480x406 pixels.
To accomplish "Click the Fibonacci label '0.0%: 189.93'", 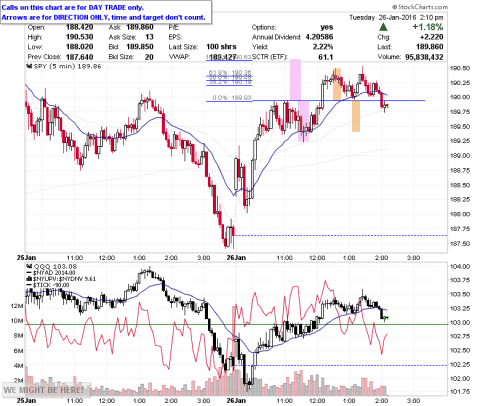I will (232, 98).
